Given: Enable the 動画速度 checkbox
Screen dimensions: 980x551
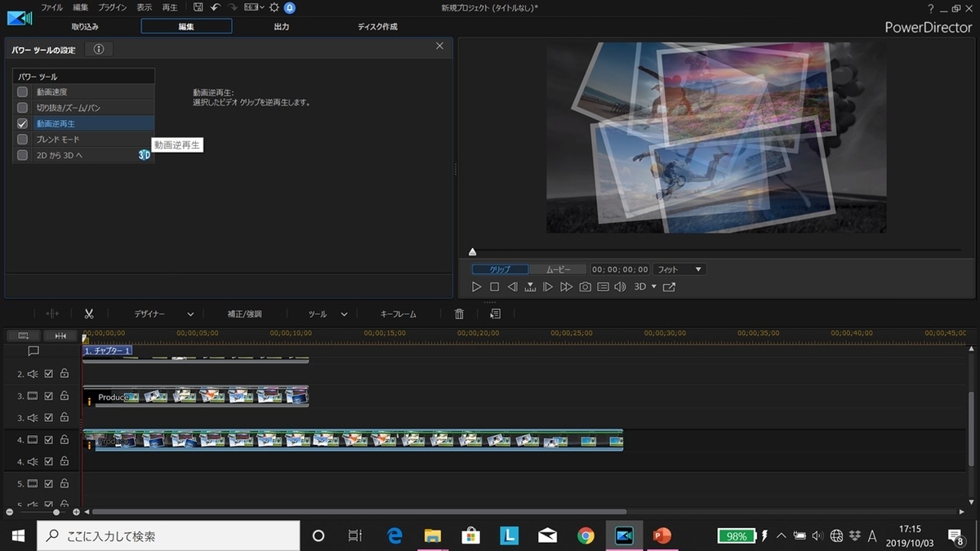Looking at the screenshot, I should pos(23,92).
